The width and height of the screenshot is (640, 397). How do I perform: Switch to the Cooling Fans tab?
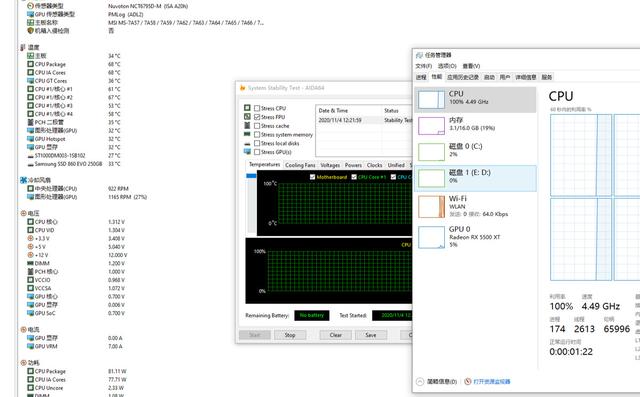(x=300, y=165)
